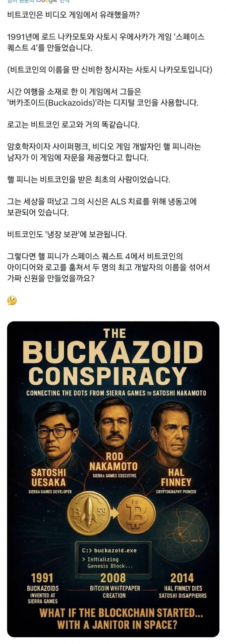226x644 pixels.
Task: Click the paragraph mentioning Buckazoids digital coin
Action: coord(103,97)
